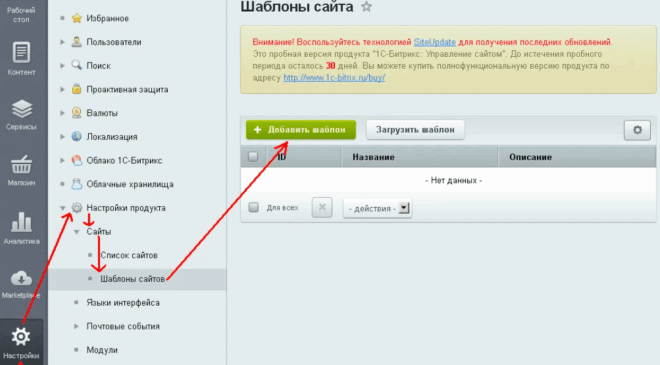This screenshot has width=660, height=365.
Task: Click the Нет данных text
Action: 454,181
